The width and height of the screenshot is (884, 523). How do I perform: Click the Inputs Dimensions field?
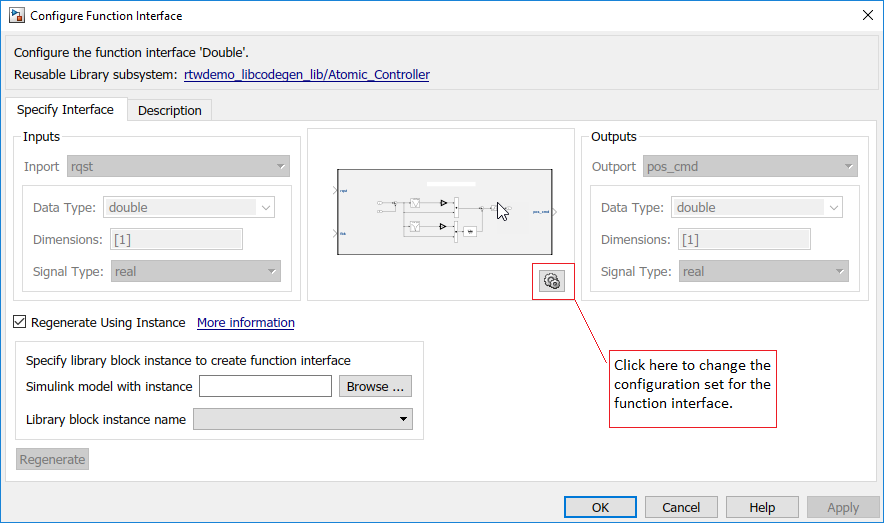(x=177, y=239)
